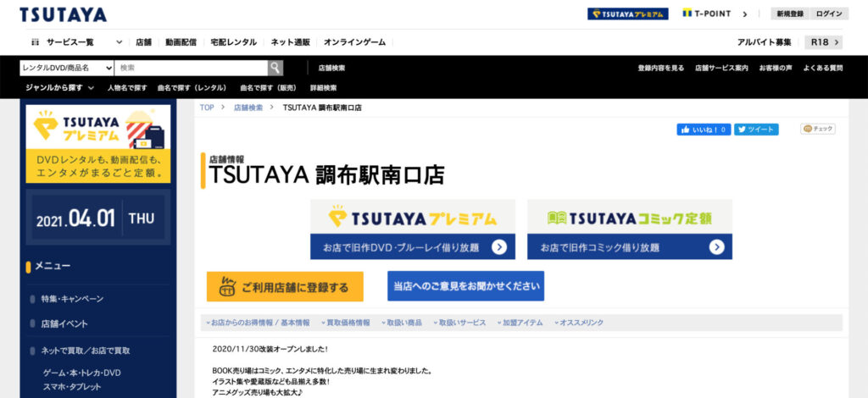868x398 pixels.
Task: Click the Facebook いいね! button
Action: coord(704,130)
